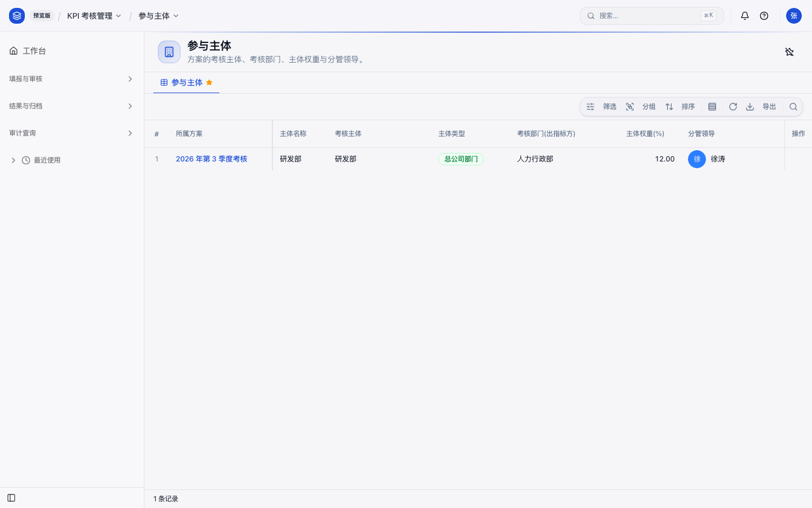This screenshot has width=812, height=508.
Task: Click the 操作 column header
Action: 798,134
